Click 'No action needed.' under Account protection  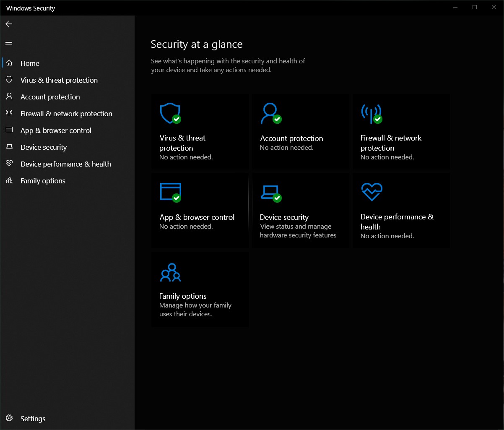(287, 148)
